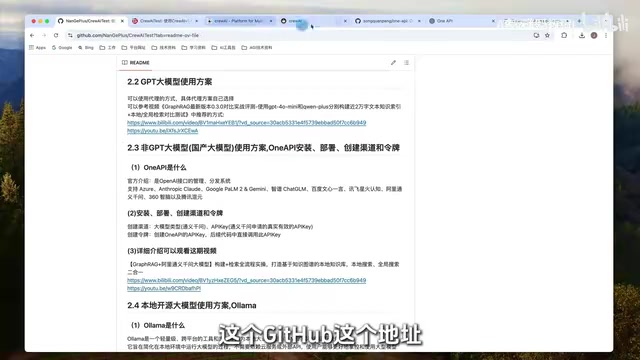Open the youtu.be link above section 2.4
The height and width of the screenshot is (360, 640).
(164, 289)
